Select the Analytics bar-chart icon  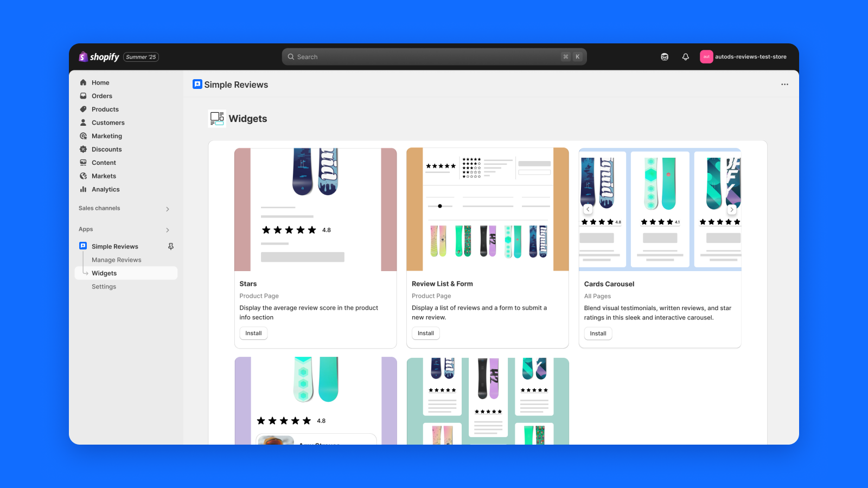(83, 189)
